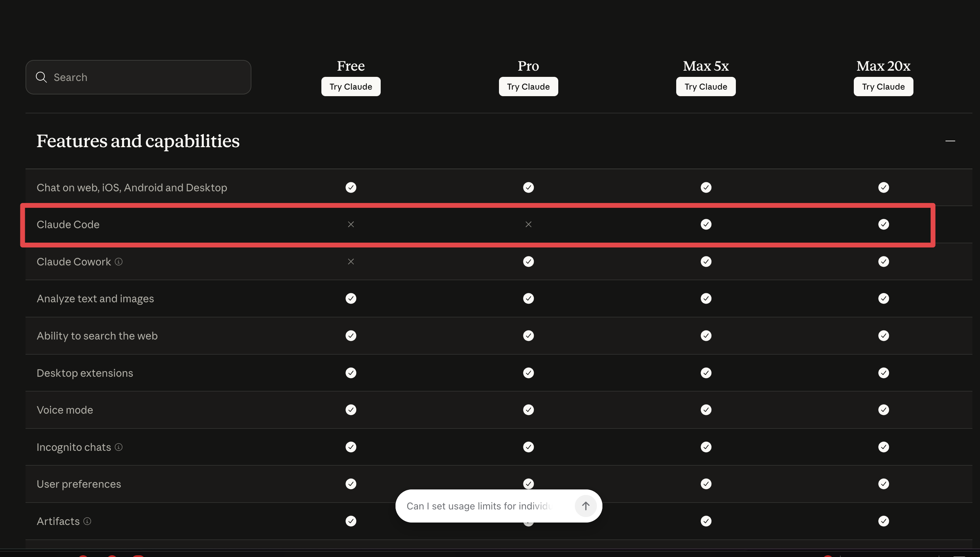Collapse the Features and capabilities section
Screen dimensions: 980x557
point(950,141)
